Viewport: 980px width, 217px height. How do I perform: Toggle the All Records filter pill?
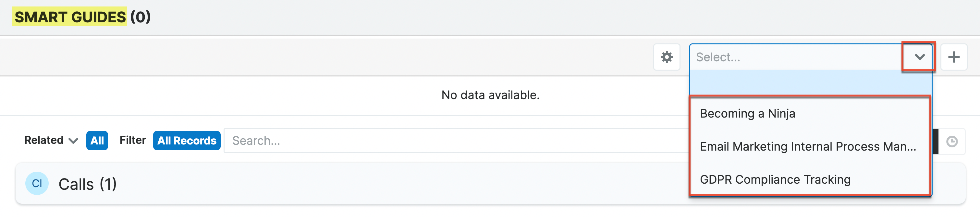(186, 141)
